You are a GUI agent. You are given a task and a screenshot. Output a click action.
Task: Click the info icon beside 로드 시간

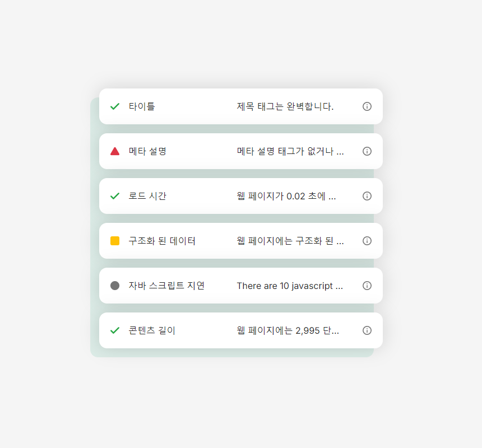[367, 196]
